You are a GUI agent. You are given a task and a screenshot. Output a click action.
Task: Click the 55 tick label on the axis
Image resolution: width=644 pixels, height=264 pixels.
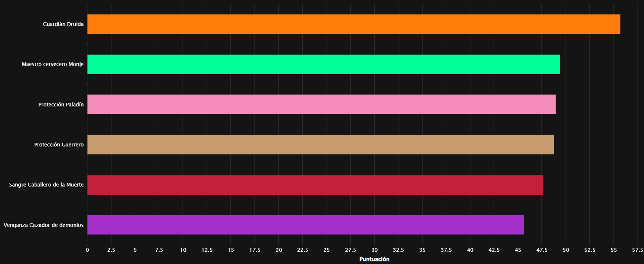(614, 250)
